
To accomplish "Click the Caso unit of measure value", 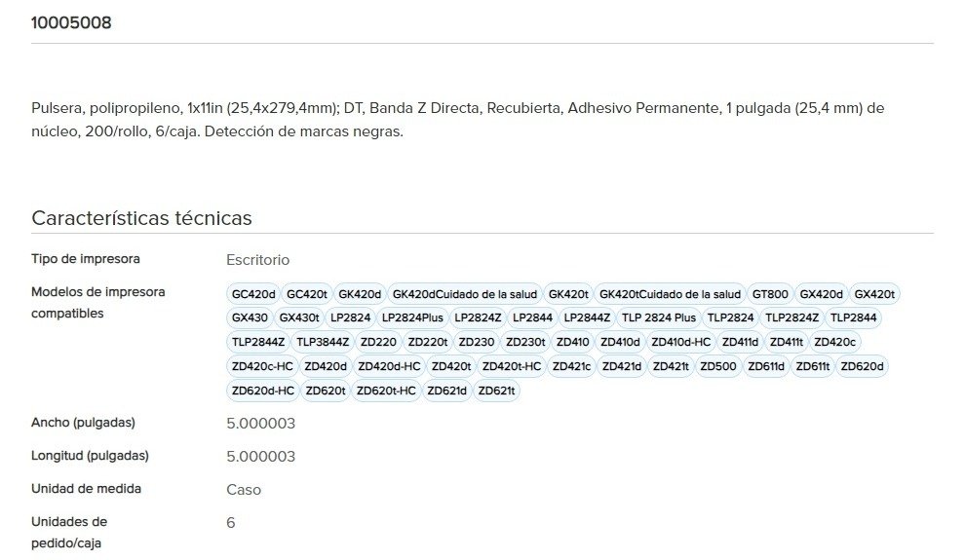I will click(244, 490).
